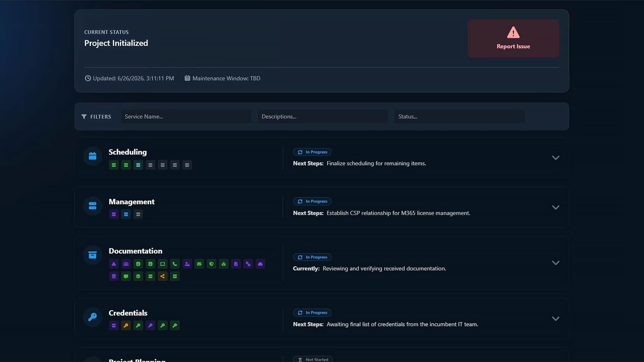The width and height of the screenshot is (644, 362).
Task: Open the phone item under Documentation
Action: 175,264
